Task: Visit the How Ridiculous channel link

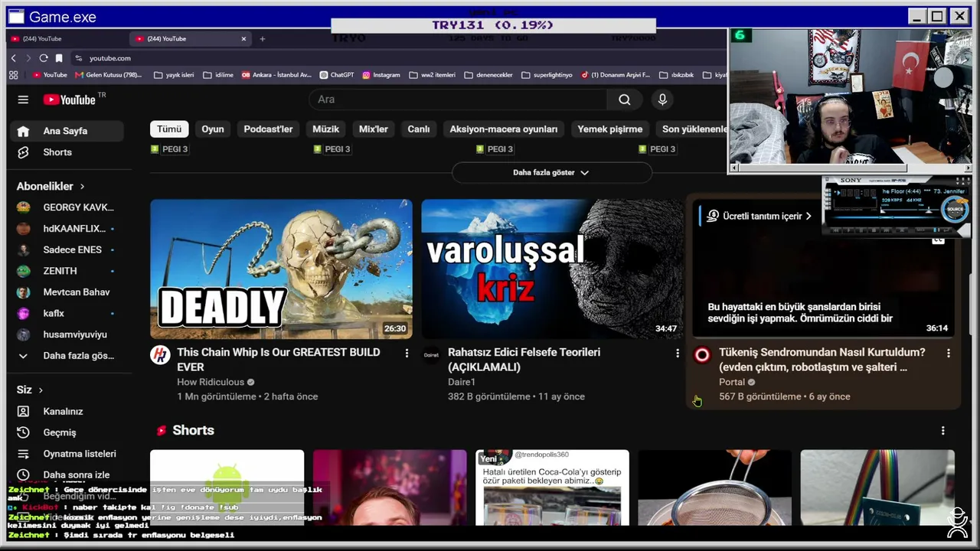Action: coord(211,382)
